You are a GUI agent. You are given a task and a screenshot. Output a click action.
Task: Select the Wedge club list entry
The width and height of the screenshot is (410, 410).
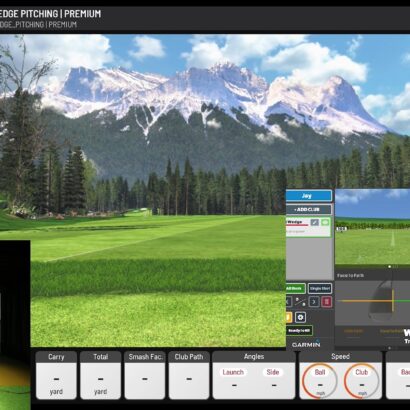point(309,227)
